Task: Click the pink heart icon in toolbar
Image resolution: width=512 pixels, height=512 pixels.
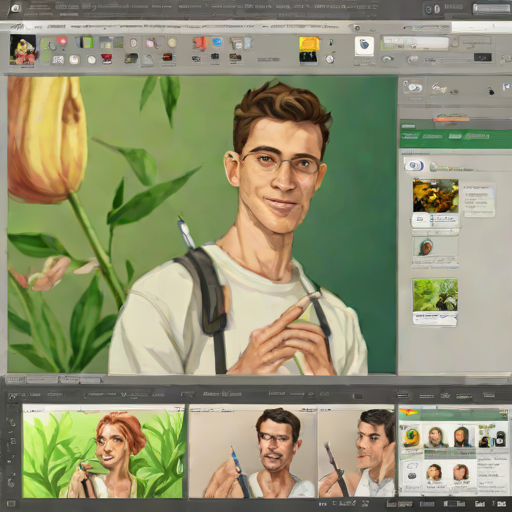Action: (x=62, y=41)
